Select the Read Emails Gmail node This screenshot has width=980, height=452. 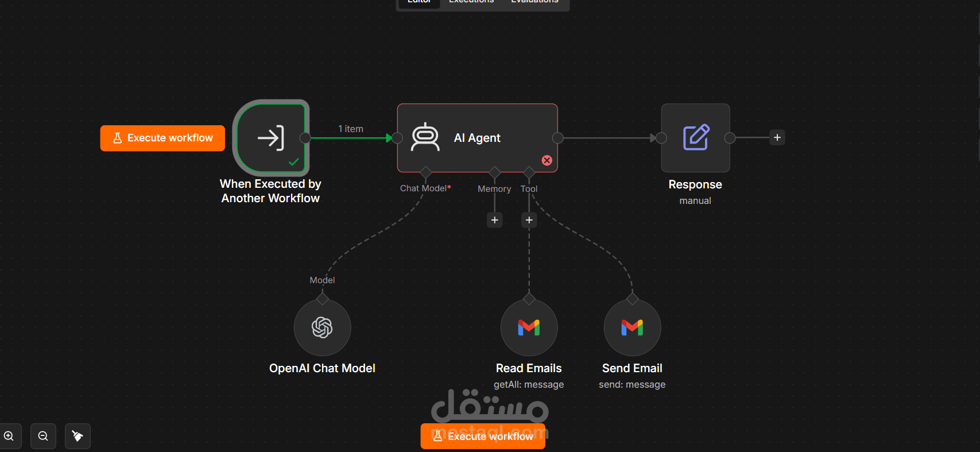click(x=529, y=327)
